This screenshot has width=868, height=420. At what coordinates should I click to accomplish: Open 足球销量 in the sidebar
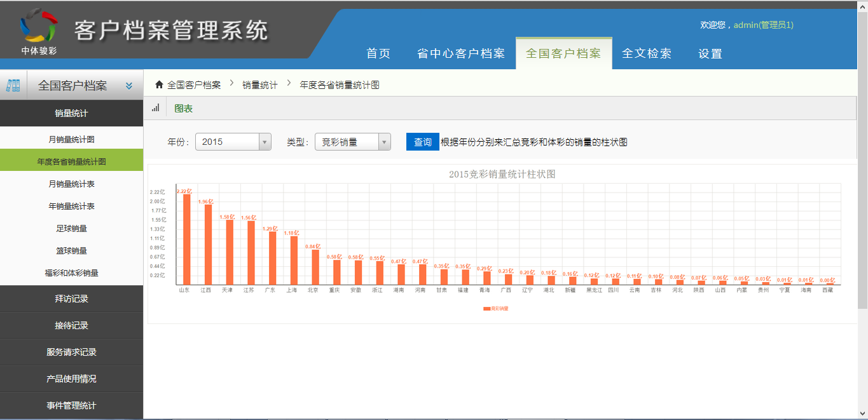click(71, 228)
